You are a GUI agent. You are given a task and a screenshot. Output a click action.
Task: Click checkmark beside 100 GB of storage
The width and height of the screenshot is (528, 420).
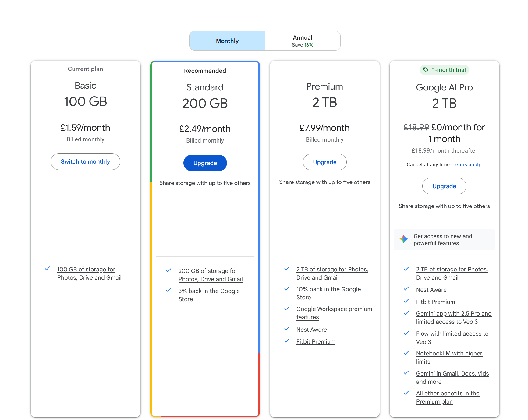click(x=47, y=269)
